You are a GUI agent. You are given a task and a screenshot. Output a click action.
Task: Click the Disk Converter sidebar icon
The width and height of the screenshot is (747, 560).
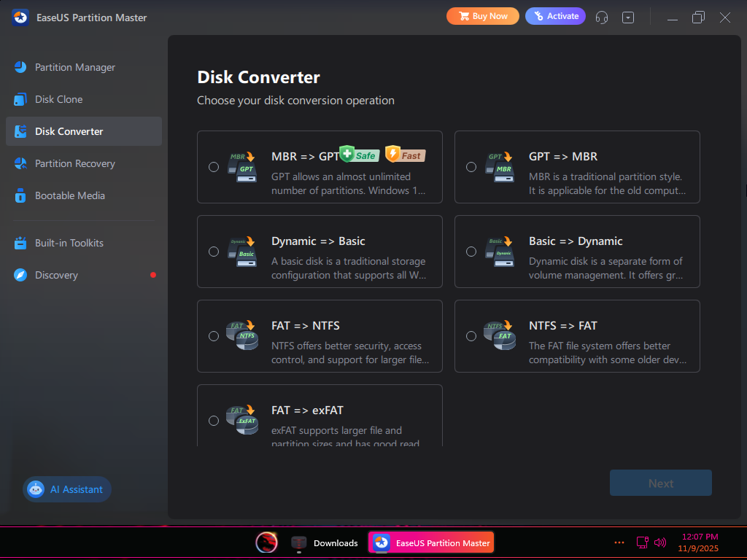pyautogui.click(x=20, y=131)
